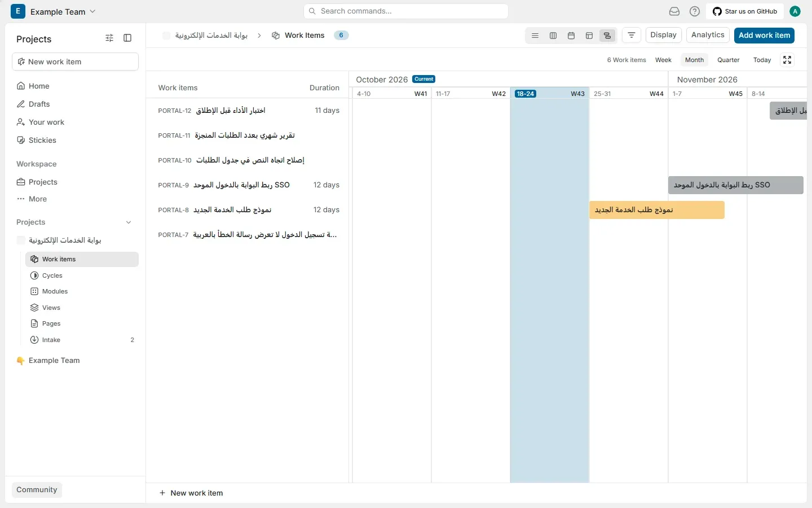Toggle Gantt fullscreen view
Screen dimensions: 812x508
coord(787,60)
